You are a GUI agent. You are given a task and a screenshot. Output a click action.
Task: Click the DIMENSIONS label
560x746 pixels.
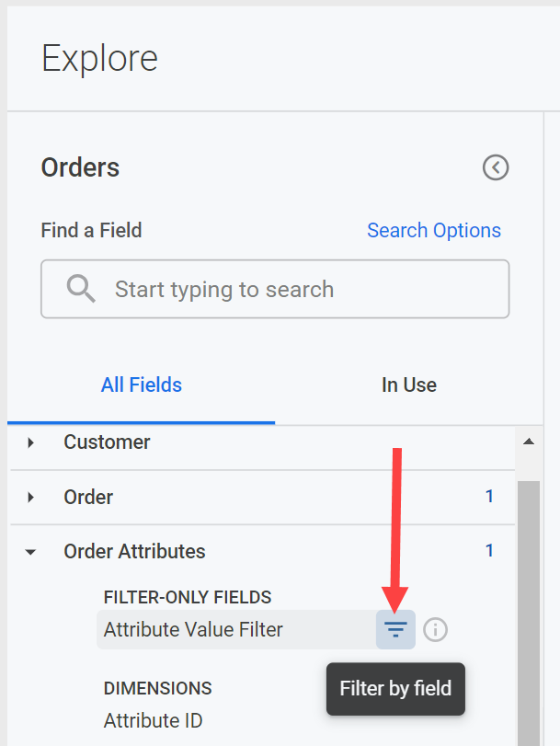coord(157,688)
